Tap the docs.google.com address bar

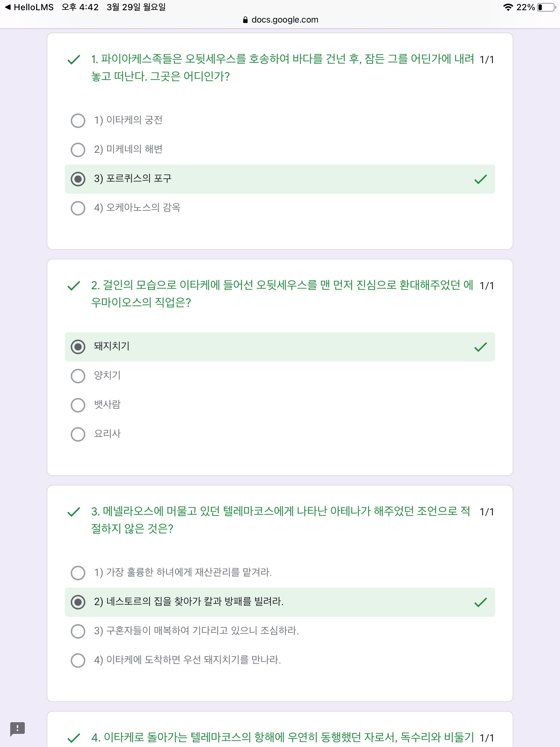(284, 20)
